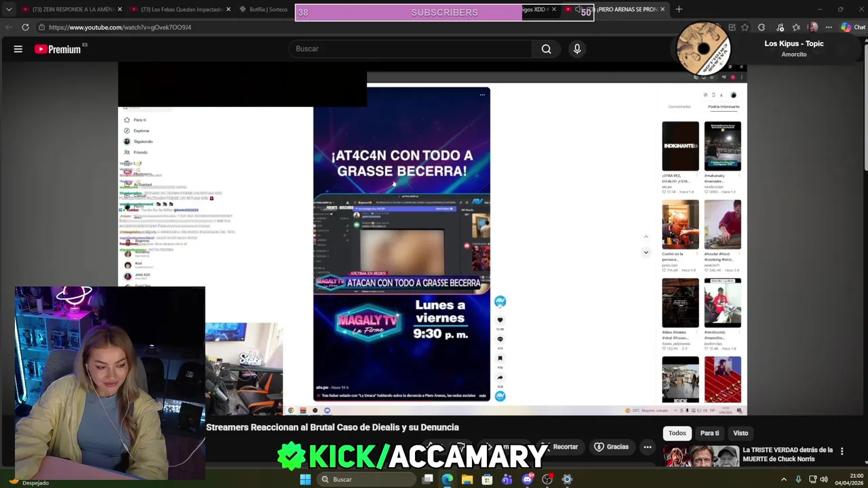Go to next TikTok video down chevron
Image resolution: width=868 pixels, height=488 pixels.
(646, 252)
